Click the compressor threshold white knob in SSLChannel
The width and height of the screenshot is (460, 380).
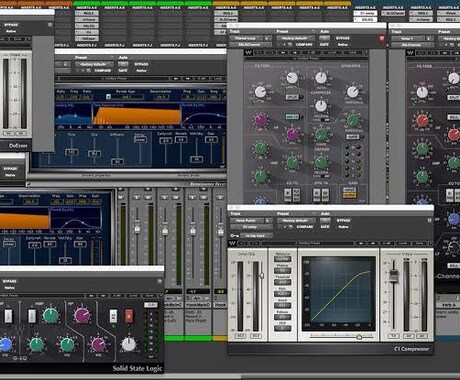click(x=353, y=92)
